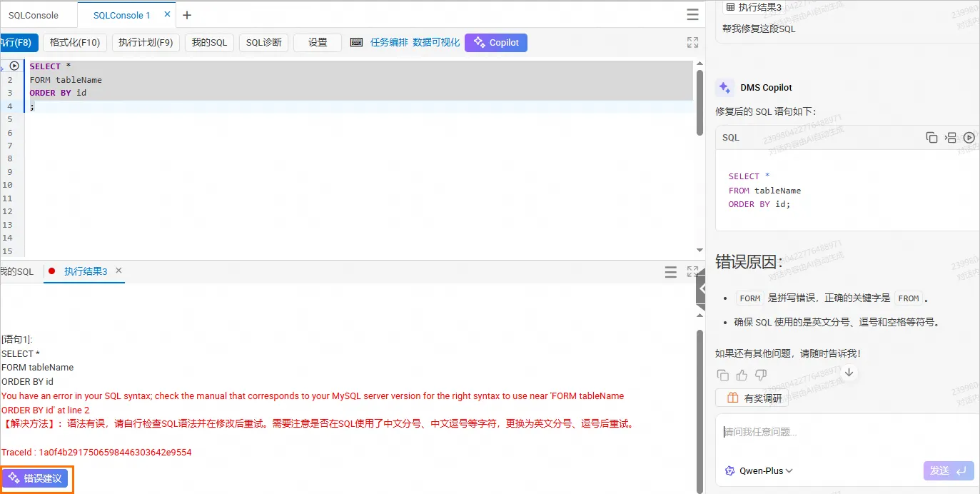980x494 pixels.
Task: Open Copilot purple button
Action: [496, 43]
